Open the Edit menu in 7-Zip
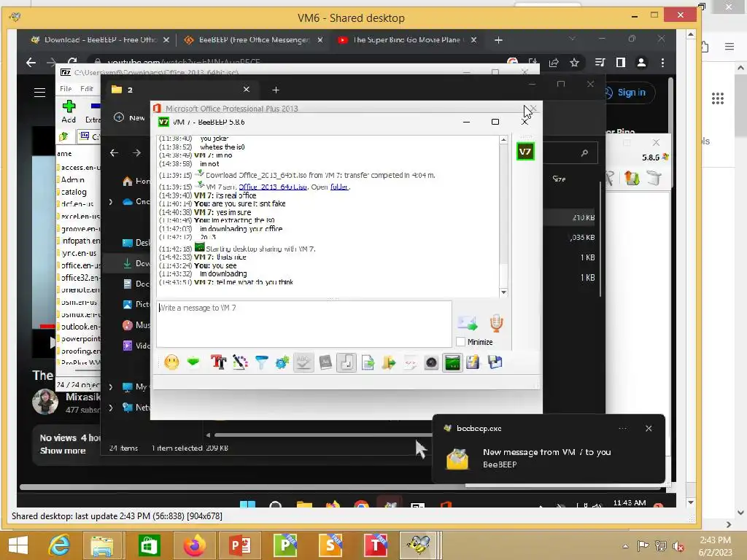Screen dimensions: 747x560 click(x=87, y=88)
